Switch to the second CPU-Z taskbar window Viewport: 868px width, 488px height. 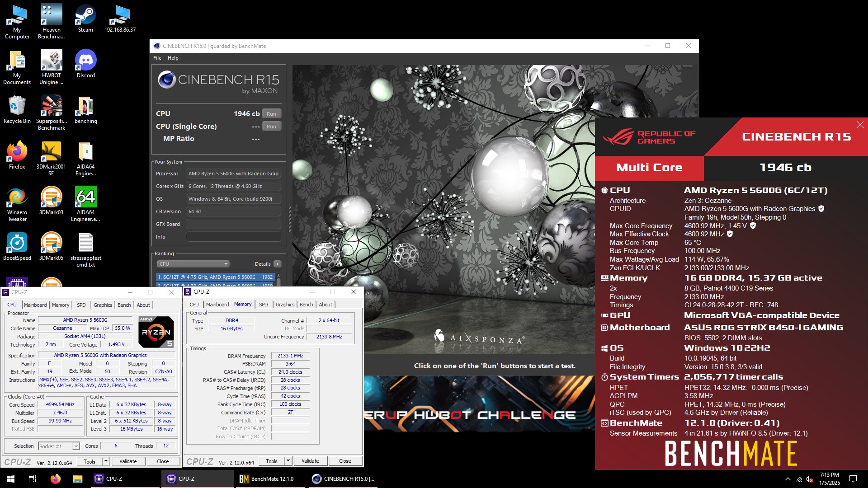(197, 479)
